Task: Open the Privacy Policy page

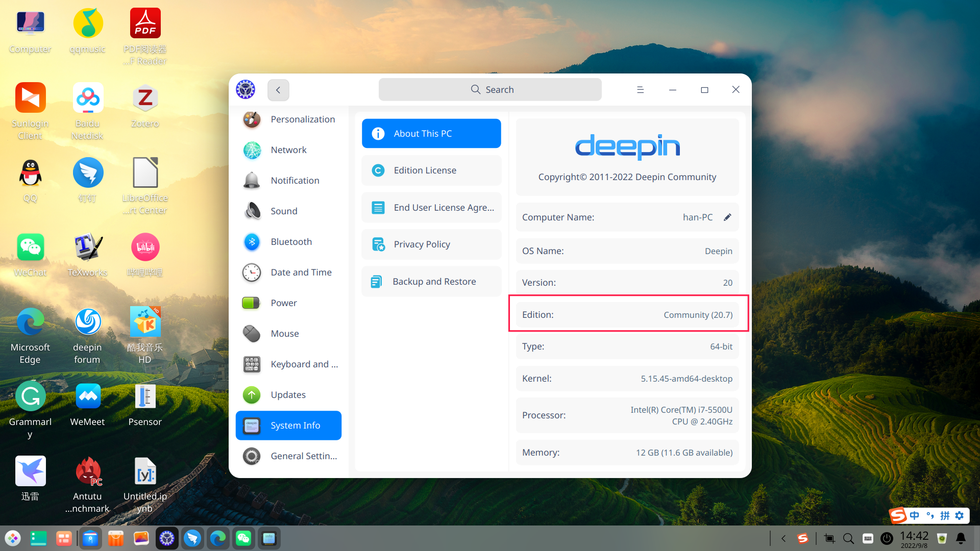Action: tap(431, 244)
